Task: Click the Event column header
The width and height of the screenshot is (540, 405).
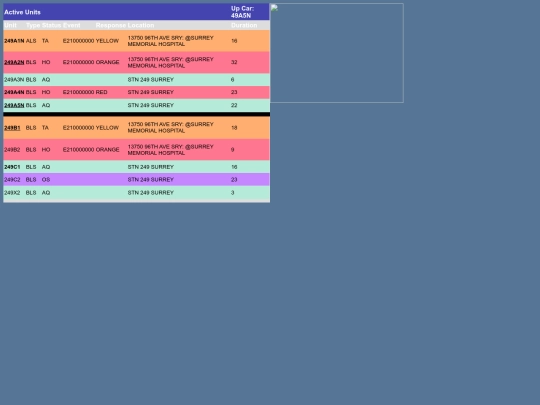Action: [72, 25]
